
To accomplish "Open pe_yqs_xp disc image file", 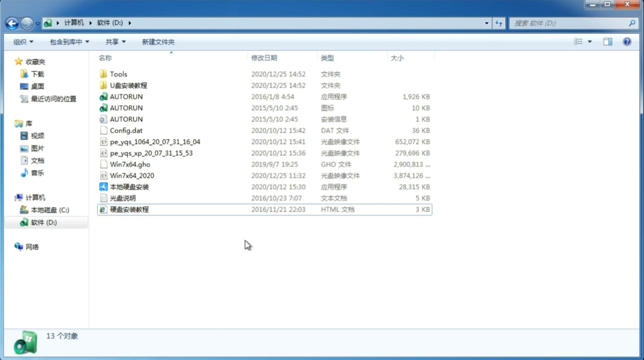I will 151,153.
